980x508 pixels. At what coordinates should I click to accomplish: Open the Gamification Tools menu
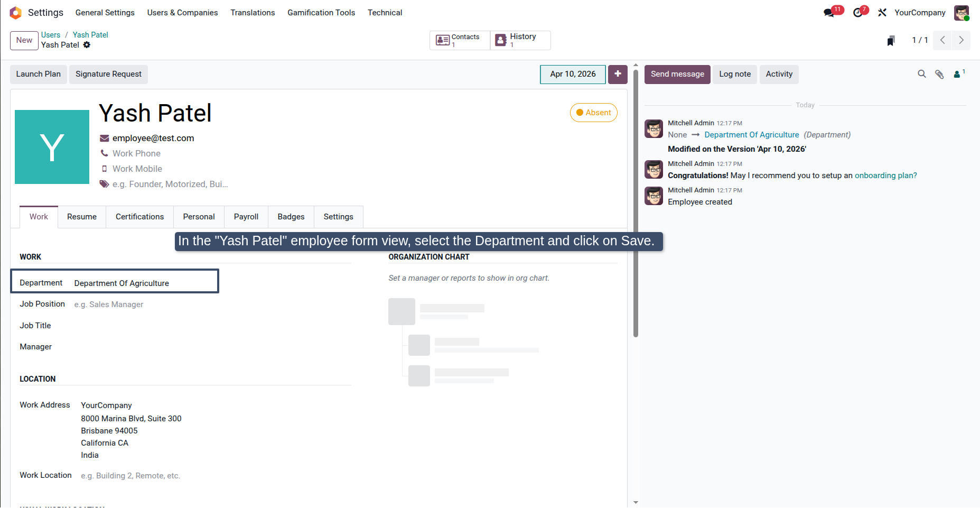tap(321, 13)
